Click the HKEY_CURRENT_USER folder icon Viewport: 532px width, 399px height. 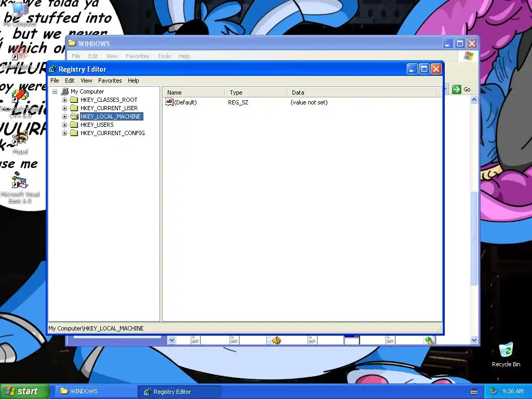(74, 108)
